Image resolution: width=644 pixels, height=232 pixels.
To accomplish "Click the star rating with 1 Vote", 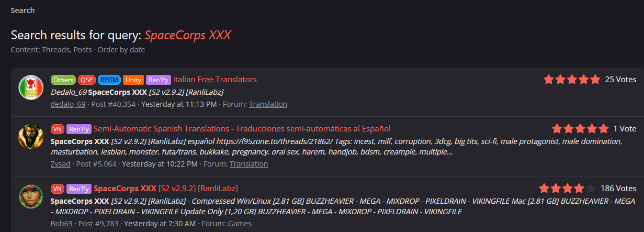I will point(580,129).
